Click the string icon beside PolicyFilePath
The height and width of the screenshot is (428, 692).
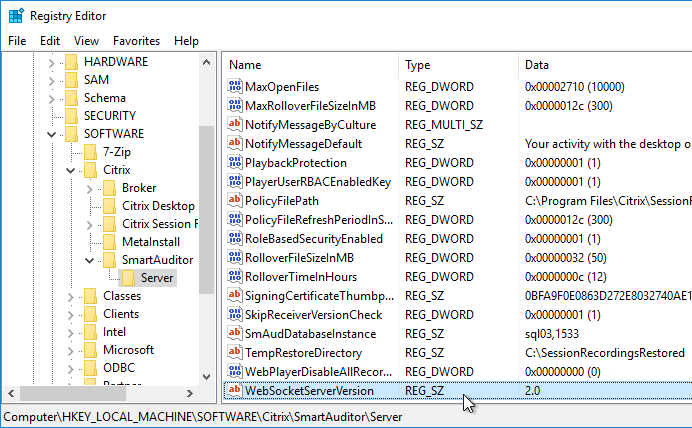coord(235,200)
